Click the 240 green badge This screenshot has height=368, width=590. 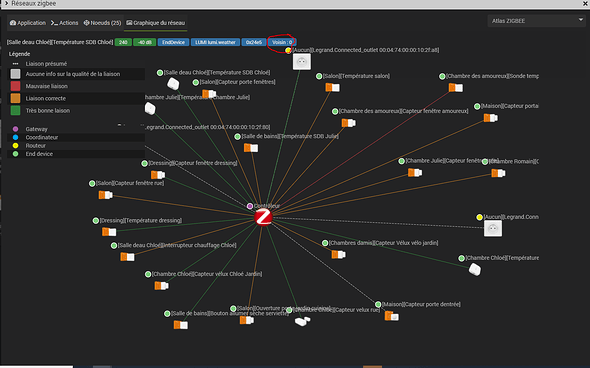(x=123, y=42)
